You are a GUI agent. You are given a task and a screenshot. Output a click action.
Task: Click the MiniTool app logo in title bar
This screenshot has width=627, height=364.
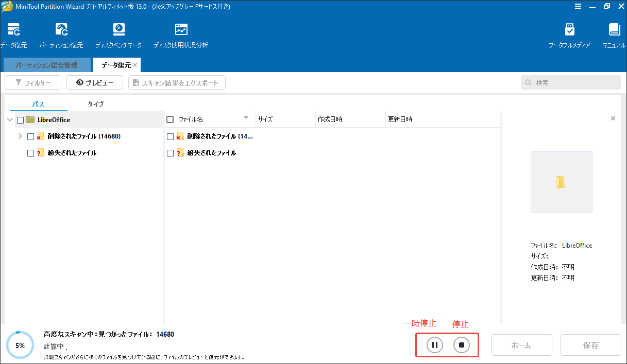pyautogui.click(x=7, y=7)
